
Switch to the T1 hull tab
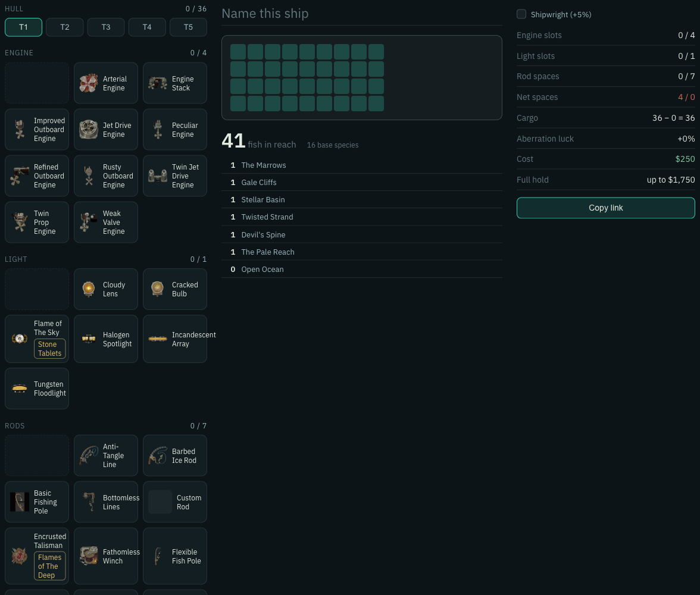(x=24, y=27)
